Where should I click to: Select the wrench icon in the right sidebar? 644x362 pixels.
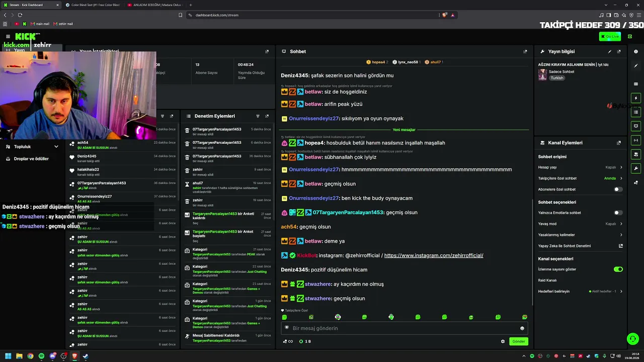(x=636, y=168)
